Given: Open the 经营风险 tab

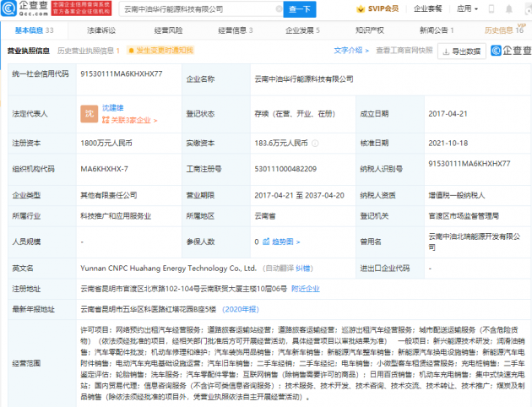Looking at the screenshot, I should click(x=169, y=30).
